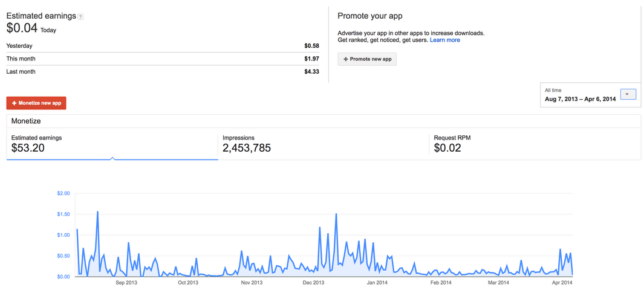
Task: Click the This month earnings row
Action: coord(163,59)
